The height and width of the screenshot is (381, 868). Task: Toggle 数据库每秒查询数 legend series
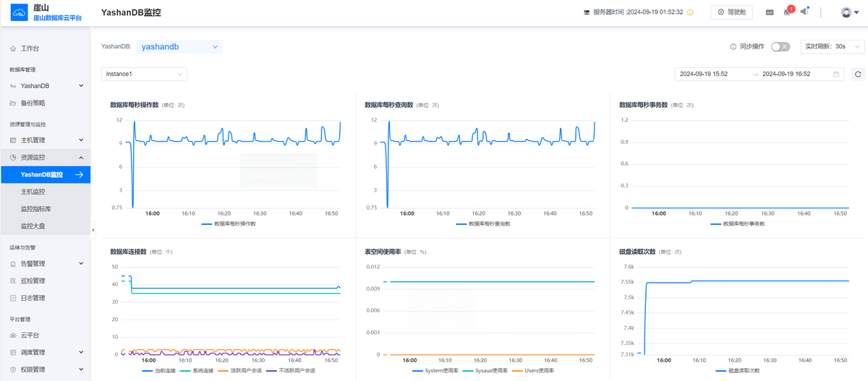[483, 224]
